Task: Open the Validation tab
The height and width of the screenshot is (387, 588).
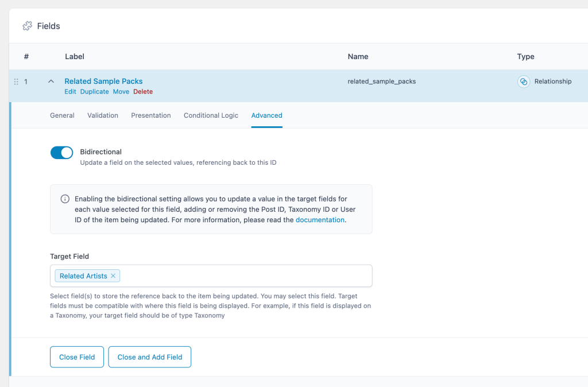Action: pos(103,115)
